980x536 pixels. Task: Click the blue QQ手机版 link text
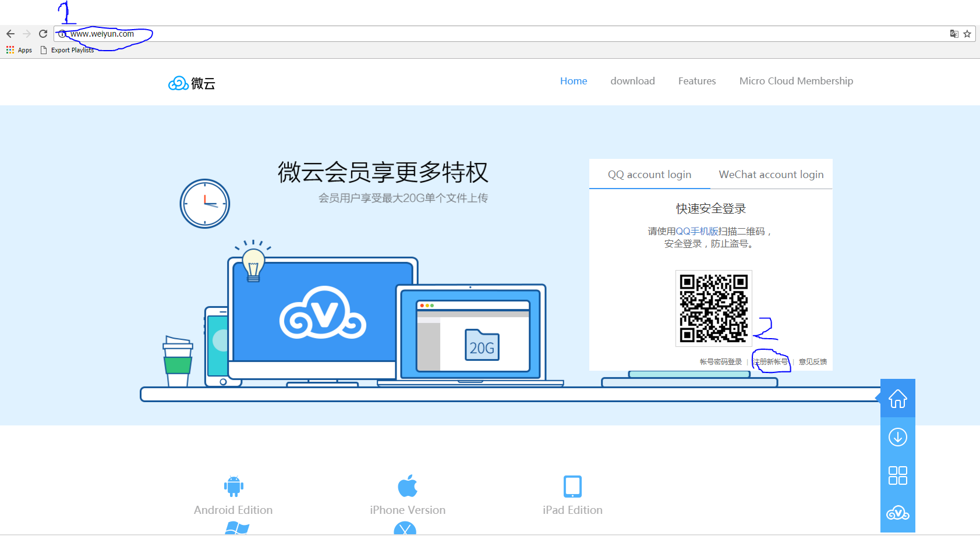click(697, 232)
